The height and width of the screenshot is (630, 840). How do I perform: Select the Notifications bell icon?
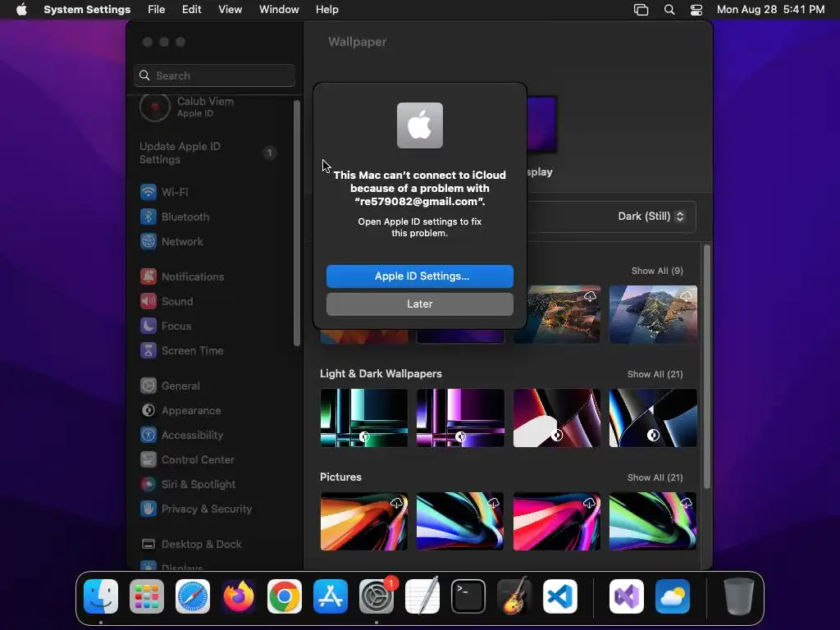pos(148,276)
